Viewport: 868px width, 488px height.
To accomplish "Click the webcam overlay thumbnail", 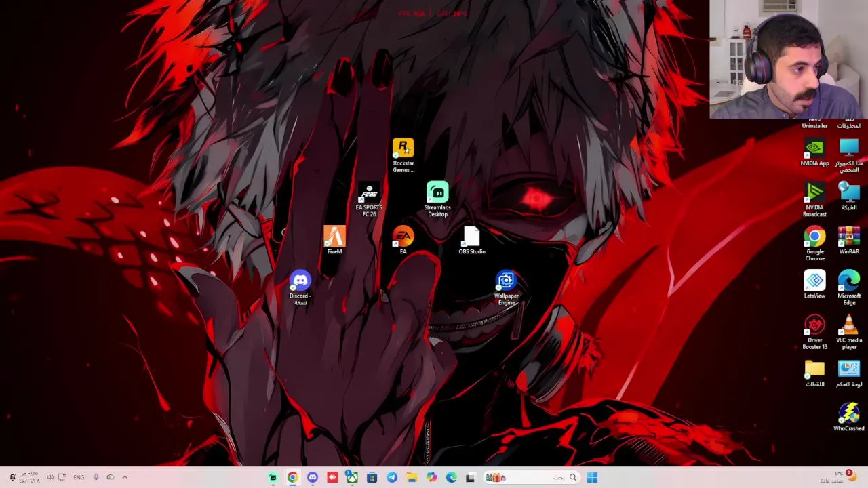I will pyautogui.click(x=789, y=60).
